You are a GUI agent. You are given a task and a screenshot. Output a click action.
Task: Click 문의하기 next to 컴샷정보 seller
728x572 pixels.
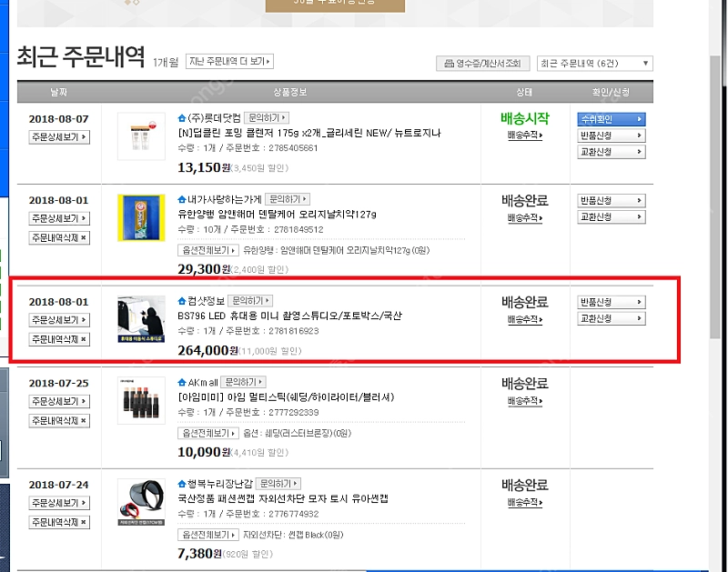(x=249, y=301)
